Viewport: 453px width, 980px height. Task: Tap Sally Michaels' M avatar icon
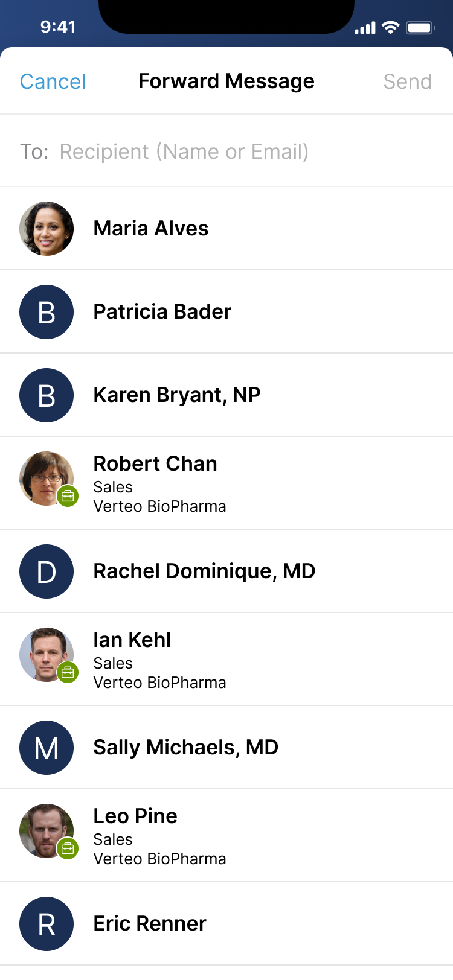click(x=47, y=748)
